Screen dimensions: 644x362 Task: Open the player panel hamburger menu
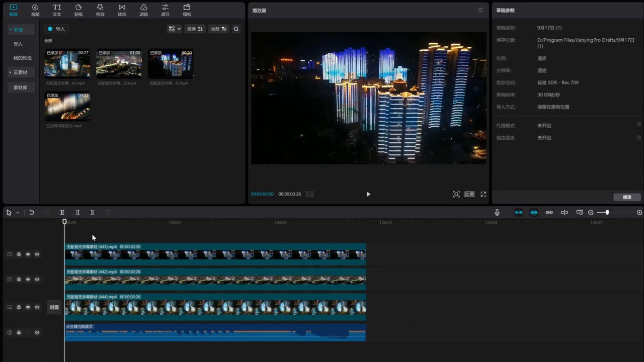[480, 10]
